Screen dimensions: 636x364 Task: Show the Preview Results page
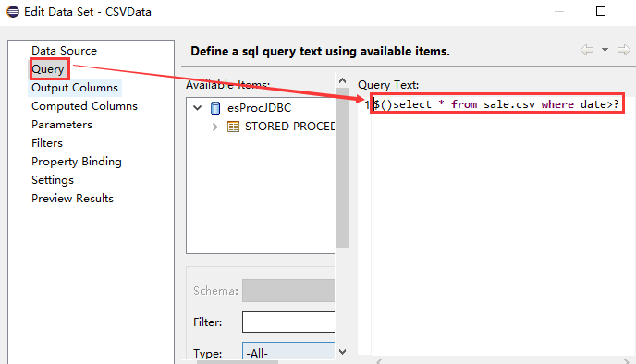(x=72, y=199)
